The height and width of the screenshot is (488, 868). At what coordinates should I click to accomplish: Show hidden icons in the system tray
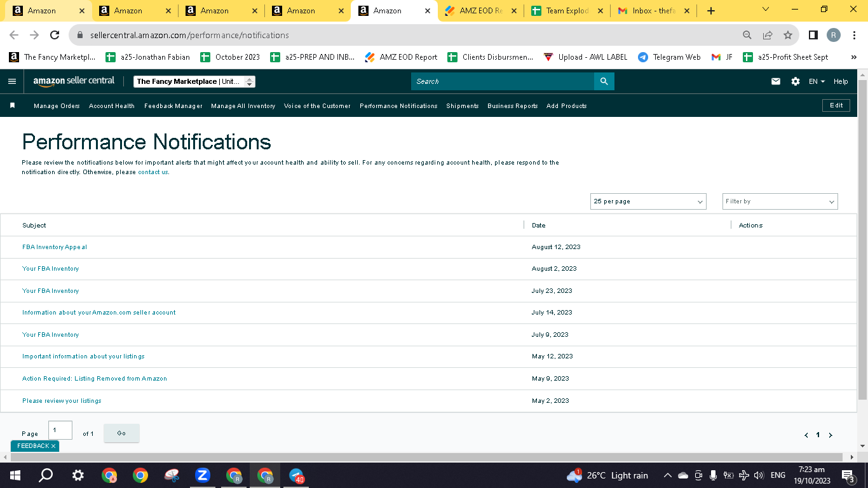(x=667, y=475)
